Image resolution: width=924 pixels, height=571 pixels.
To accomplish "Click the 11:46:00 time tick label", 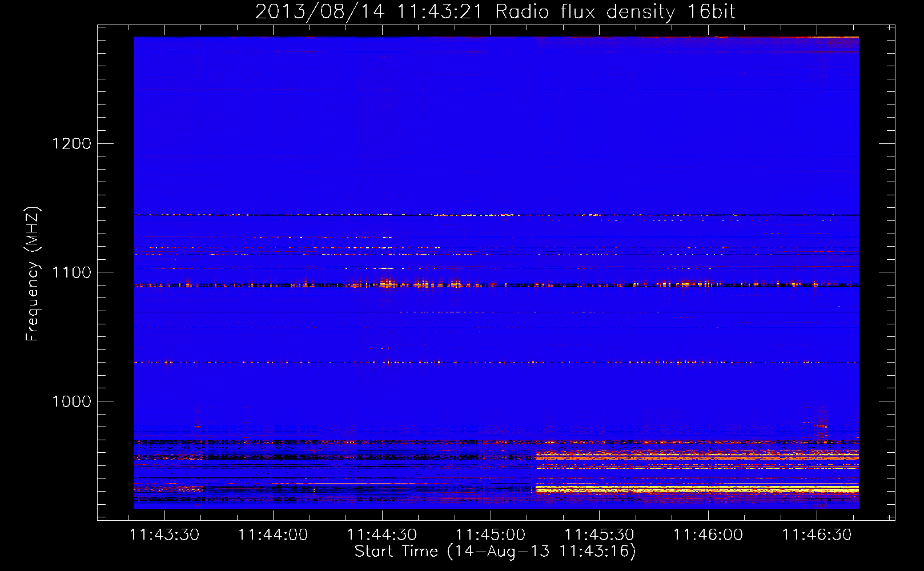I will [708, 535].
